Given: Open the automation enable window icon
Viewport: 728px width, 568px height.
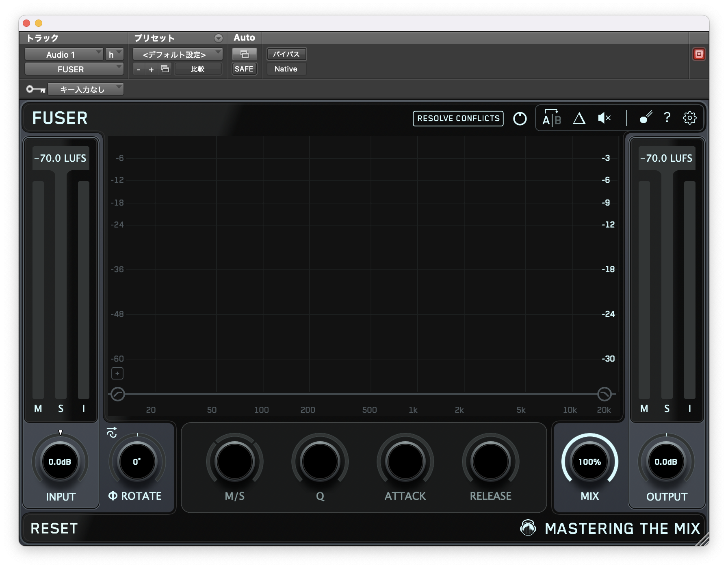Looking at the screenshot, I should click(244, 54).
